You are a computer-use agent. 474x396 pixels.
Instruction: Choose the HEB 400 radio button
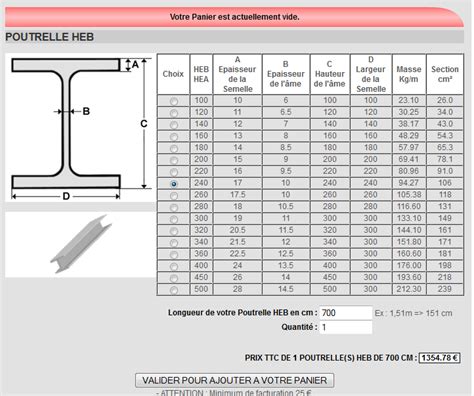click(x=174, y=267)
